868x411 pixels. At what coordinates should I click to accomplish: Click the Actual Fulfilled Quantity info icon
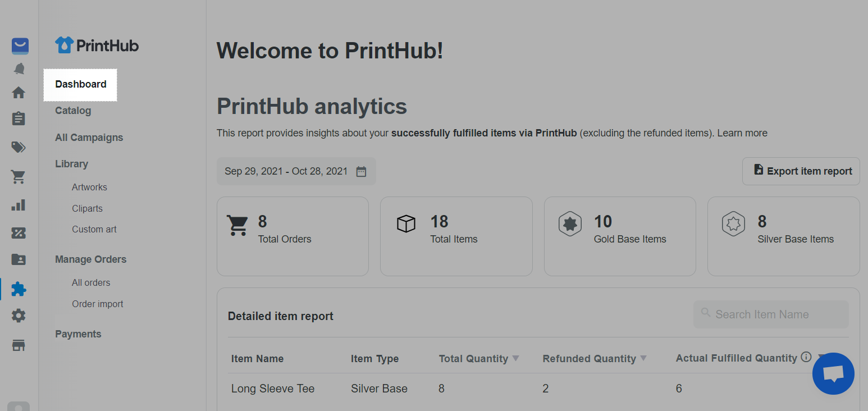806,357
